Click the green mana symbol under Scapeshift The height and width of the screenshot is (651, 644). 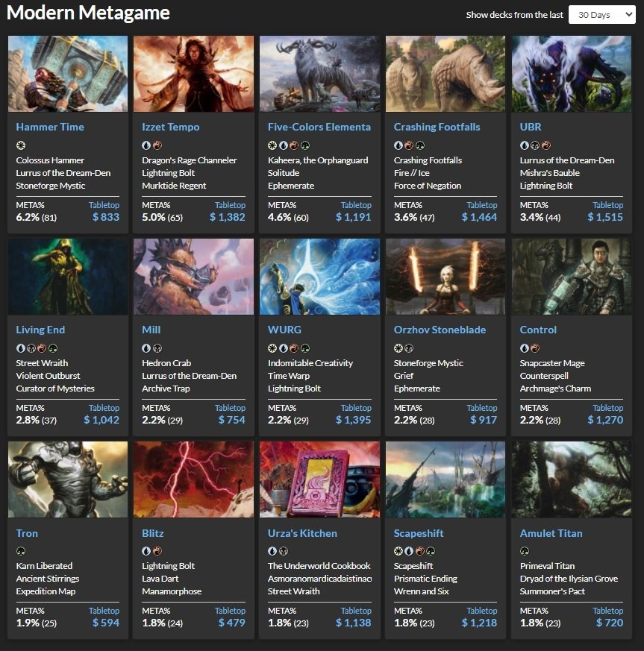(x=431, y=551)
